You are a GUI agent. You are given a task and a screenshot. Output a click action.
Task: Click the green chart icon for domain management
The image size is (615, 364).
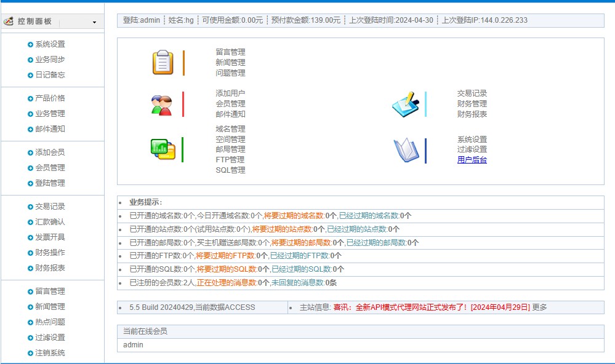[161, 148]
